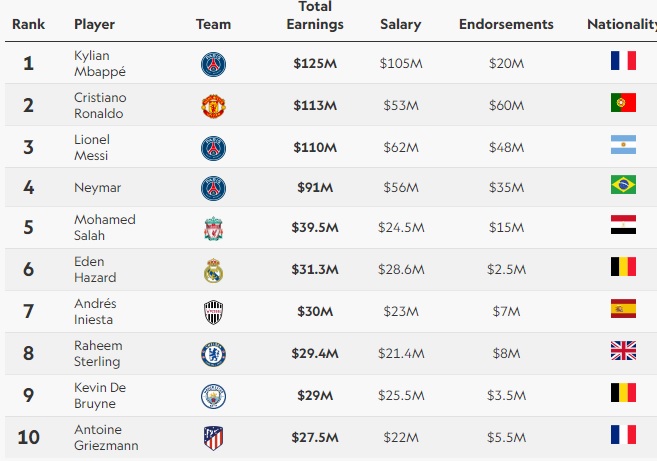Click the Rank column header
This screenshot has height=461, width=657.
28,24
